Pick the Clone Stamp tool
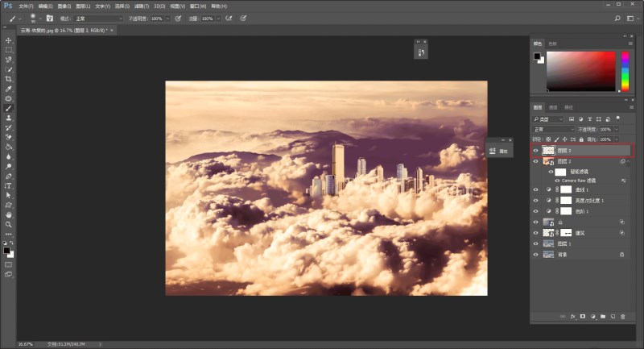The height and width of the screenshot is (349, 644). click(x=9, y=118)
